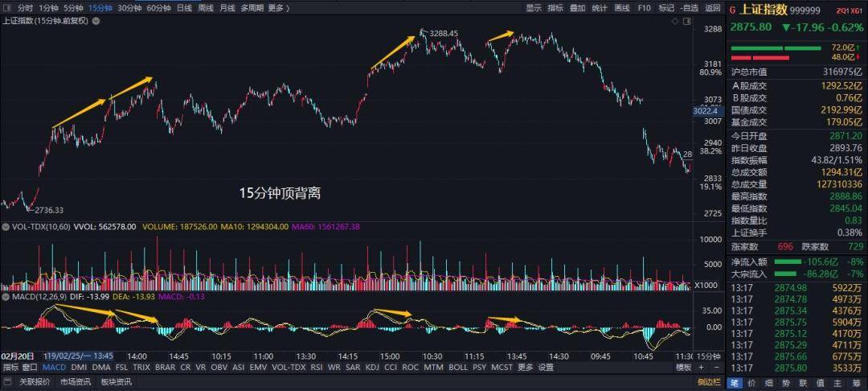868x391 pixels.
Task: Remove from watchlist via -自选
Action: click(x=690, y=8)
